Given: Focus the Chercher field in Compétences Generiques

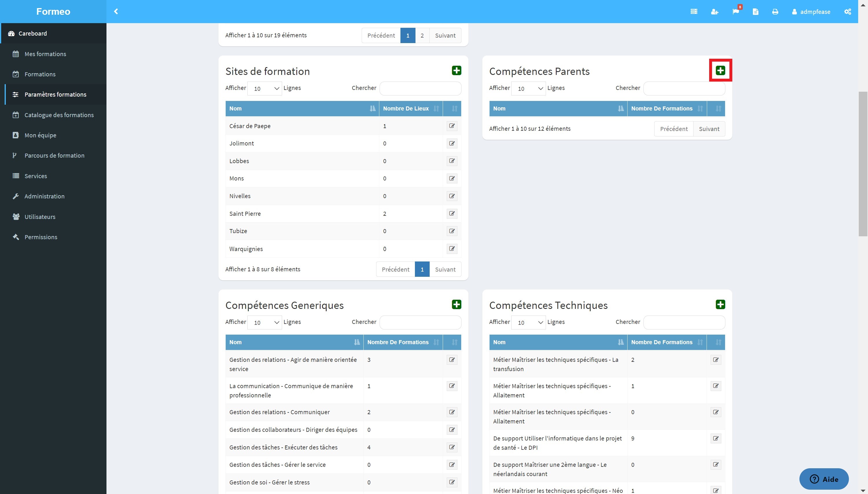Looking at the screenshot, I should (x=420, y=322).
